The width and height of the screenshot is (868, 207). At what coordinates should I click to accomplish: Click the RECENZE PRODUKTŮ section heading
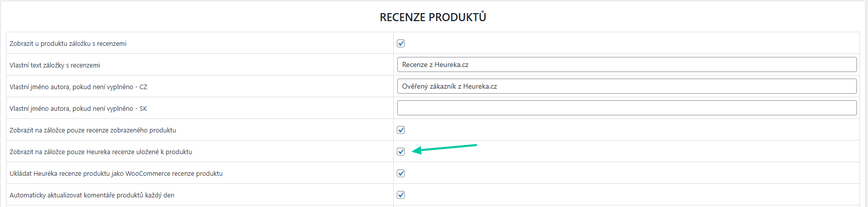point(433,17)
